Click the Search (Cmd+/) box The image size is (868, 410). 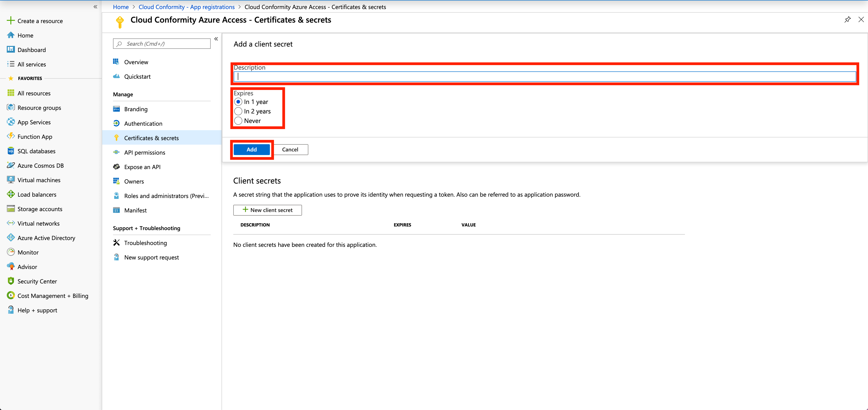pyautogui.click(x=162, y=44)
